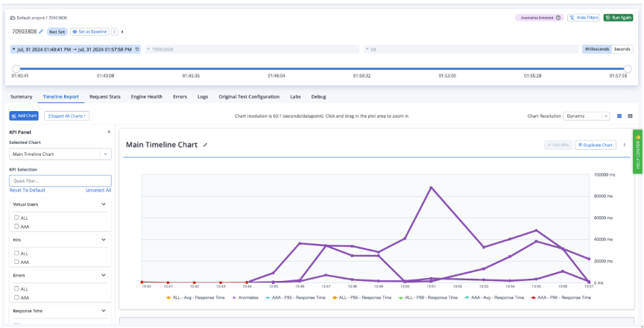Reset the date range with the refresh icon
The image size is (644, 328).
pos(137,49)
